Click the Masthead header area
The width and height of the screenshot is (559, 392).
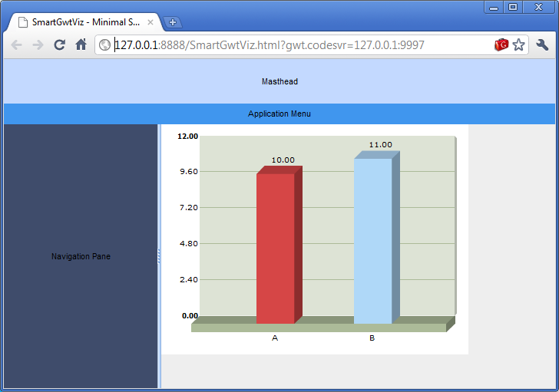[x=279, y=81]
